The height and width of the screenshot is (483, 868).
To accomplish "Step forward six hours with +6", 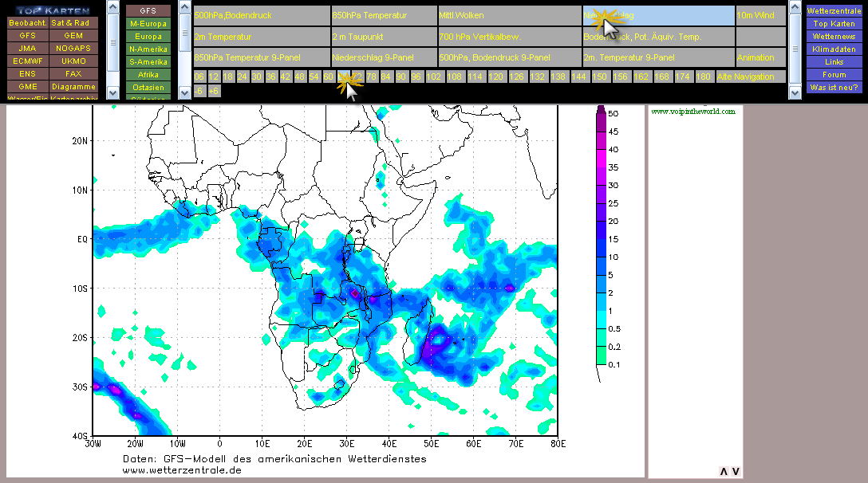I will point(214,91).
